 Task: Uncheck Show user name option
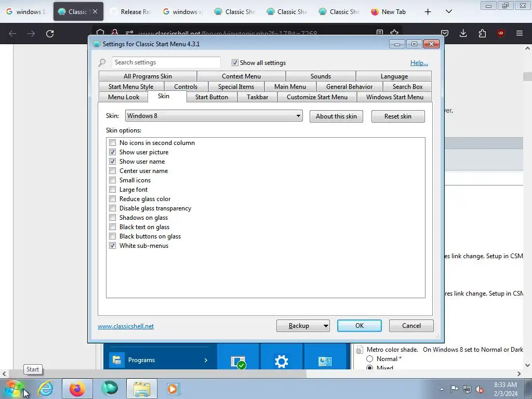coord(112,162)
